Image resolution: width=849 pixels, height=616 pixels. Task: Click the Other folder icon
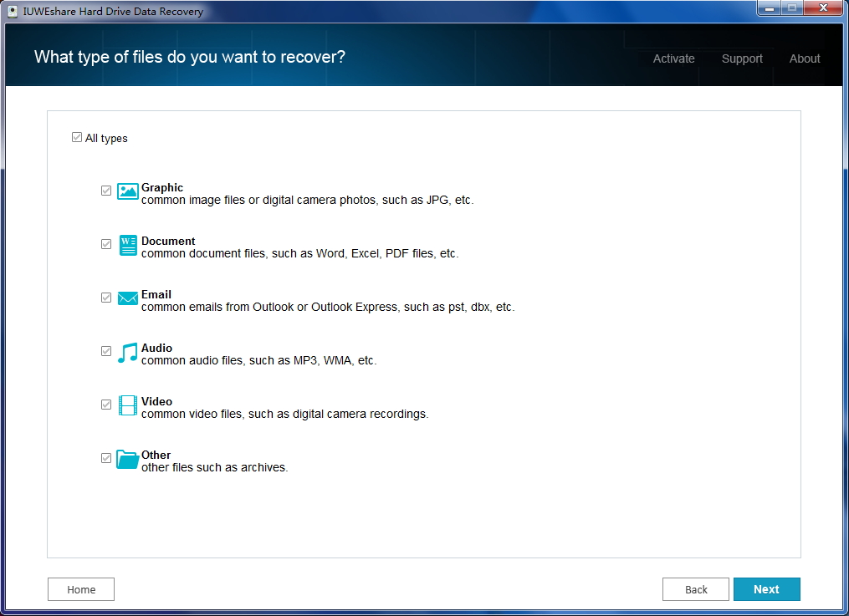pyautogui.click(x=127, y=458)
